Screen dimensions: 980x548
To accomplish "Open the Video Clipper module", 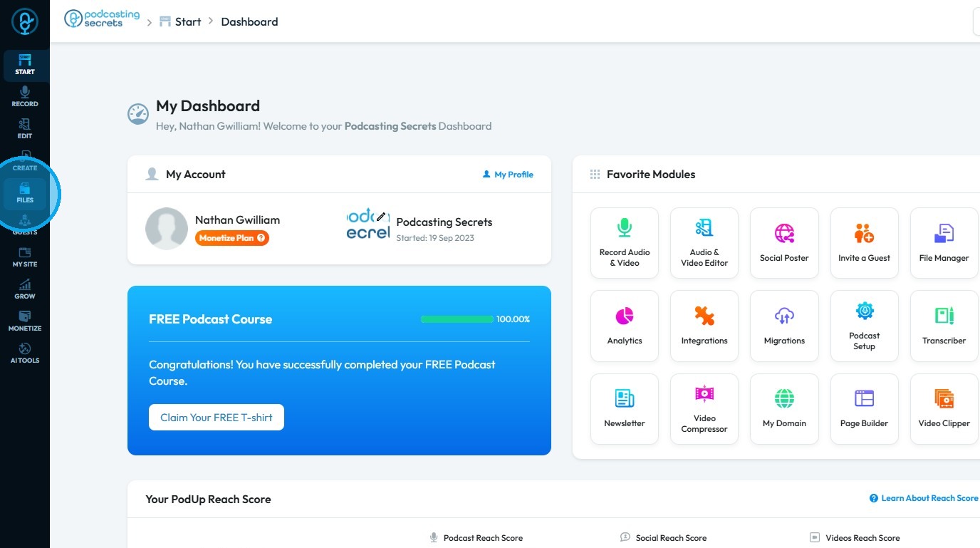I will click(x=944, y=408).
